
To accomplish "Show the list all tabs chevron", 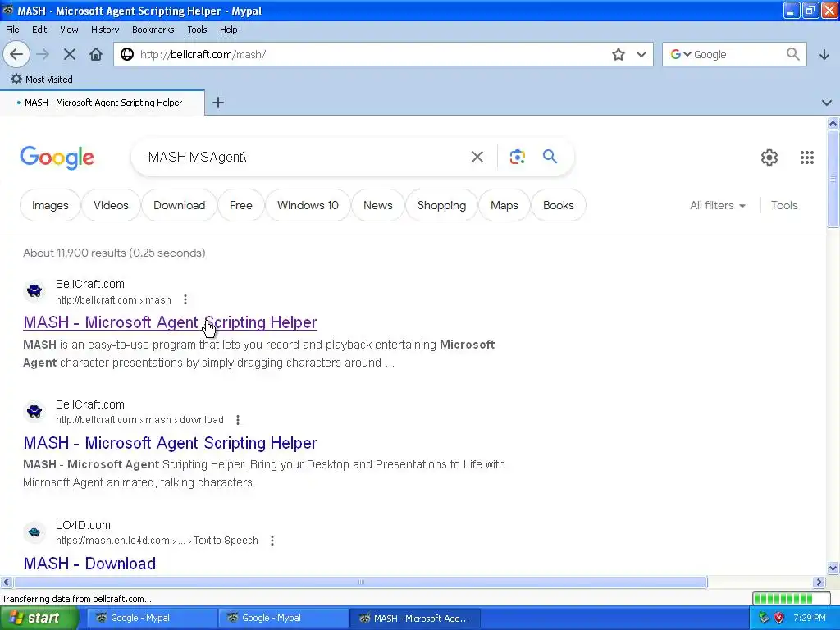I will coord(826,103).
